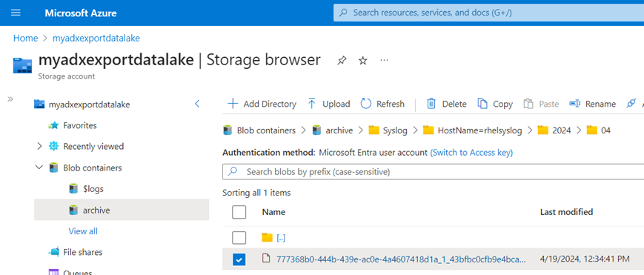The height and width of the screenshot is (275, 644).
Task: Collapse the Blob containers tree node
Action: pyautogui.click(x=39, y=168)
